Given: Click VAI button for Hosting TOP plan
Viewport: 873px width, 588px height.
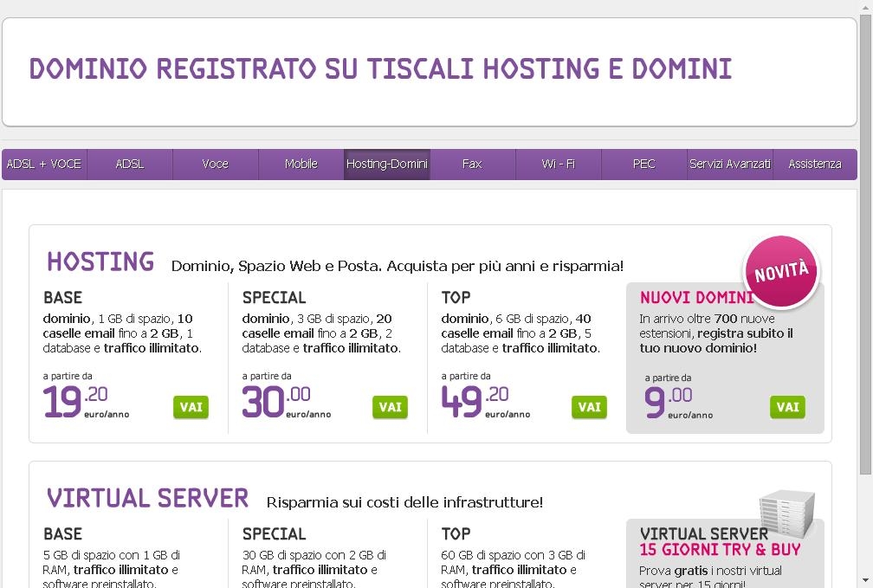Looking at the screenshot, I should [x=589, y=407].
